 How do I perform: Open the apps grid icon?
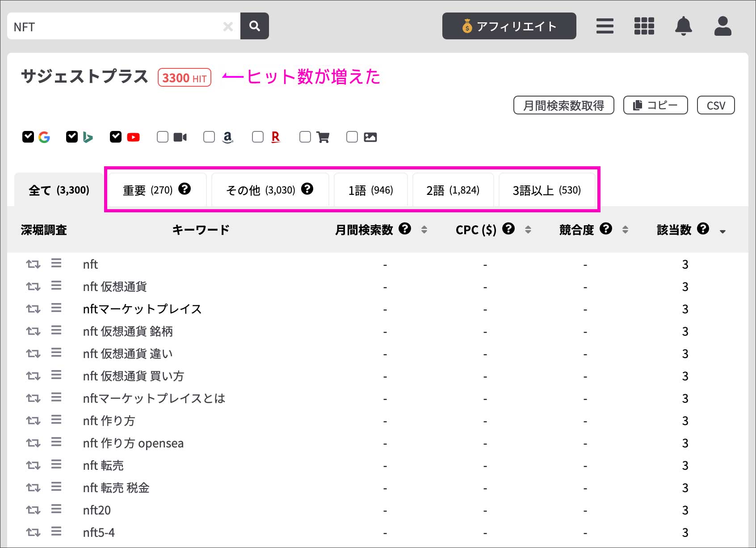click(644, 26)
